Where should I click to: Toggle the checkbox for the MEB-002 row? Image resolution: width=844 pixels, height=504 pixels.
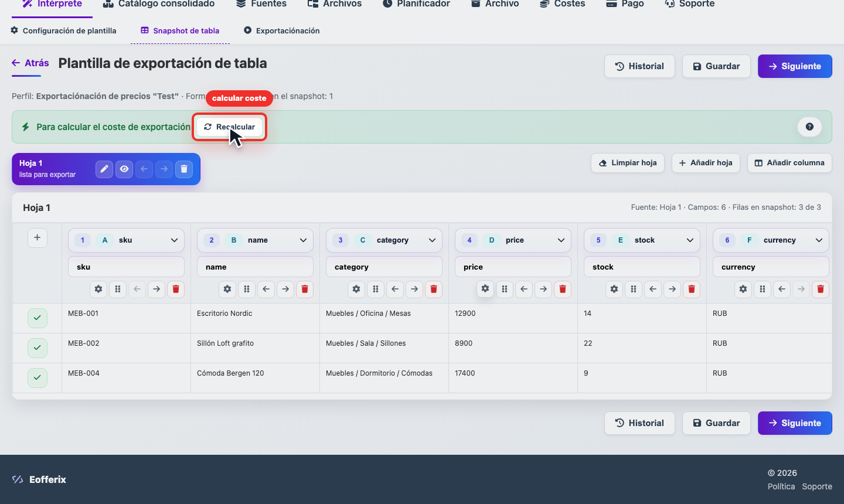click(37, 348)
